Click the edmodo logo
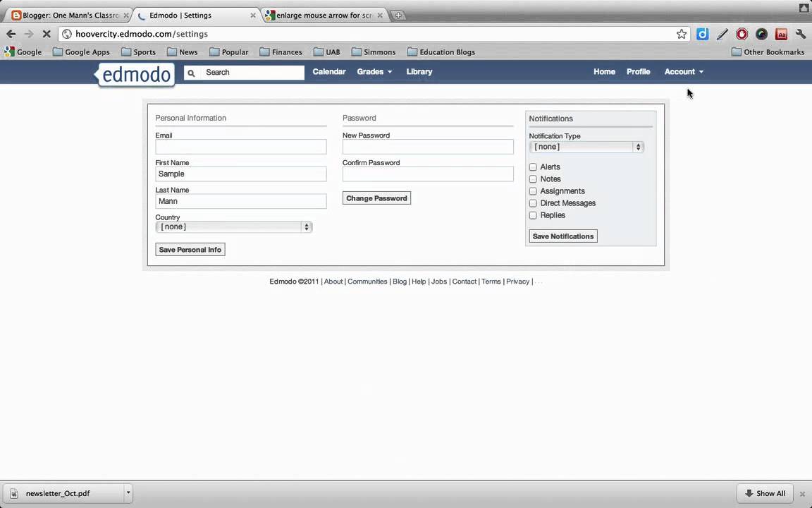This screenshot has width=812, height=508. click(x=136, y=75)
